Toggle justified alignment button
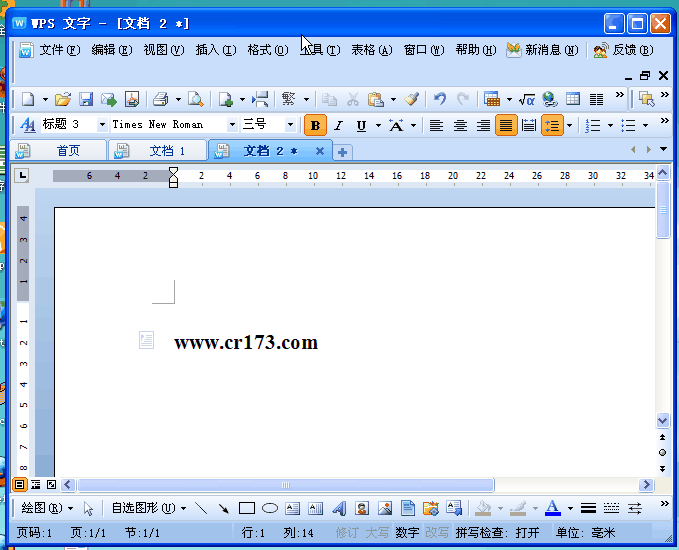 [x=506, y=126]
